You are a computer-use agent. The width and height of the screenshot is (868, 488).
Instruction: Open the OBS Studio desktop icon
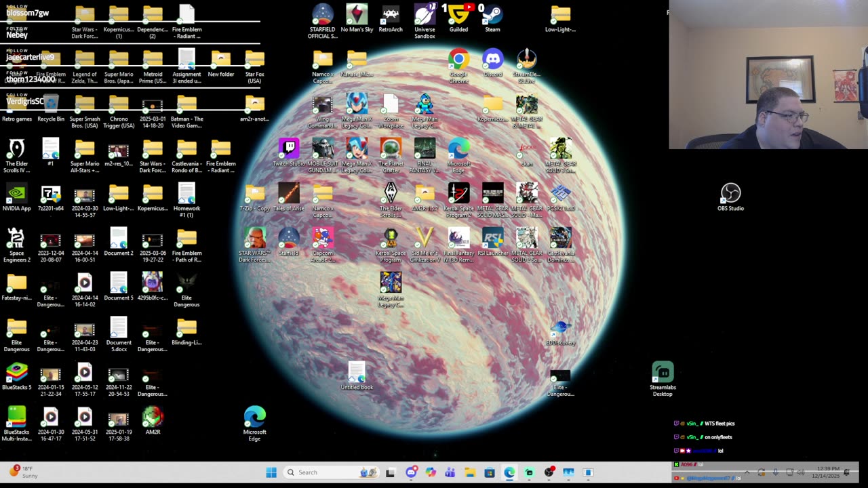pyautogui.click(x=730, y=194)
